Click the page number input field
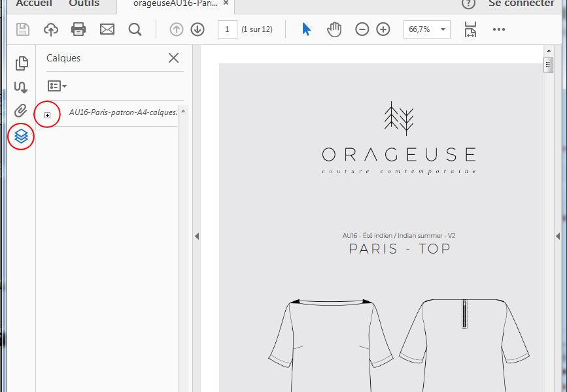 coord(227,29)
